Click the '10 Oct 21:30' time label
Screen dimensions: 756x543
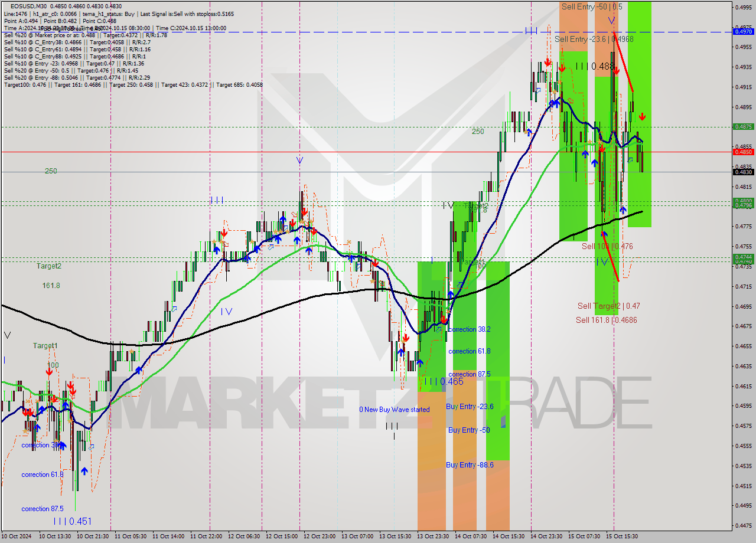click(92, 537)
